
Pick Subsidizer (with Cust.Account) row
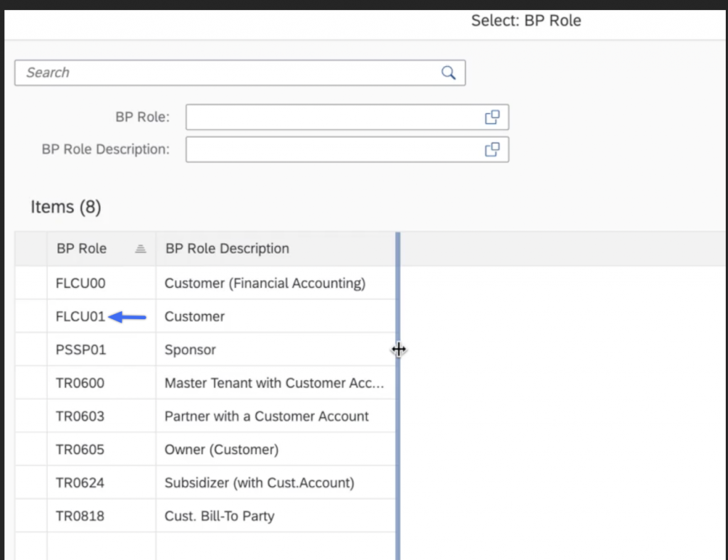click(x=259, y=483)
